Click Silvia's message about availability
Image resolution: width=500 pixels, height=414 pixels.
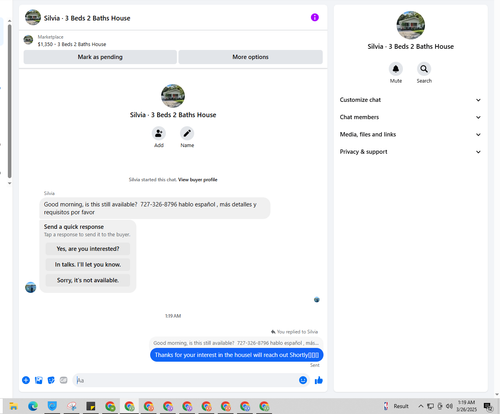(x=155, y=208)
